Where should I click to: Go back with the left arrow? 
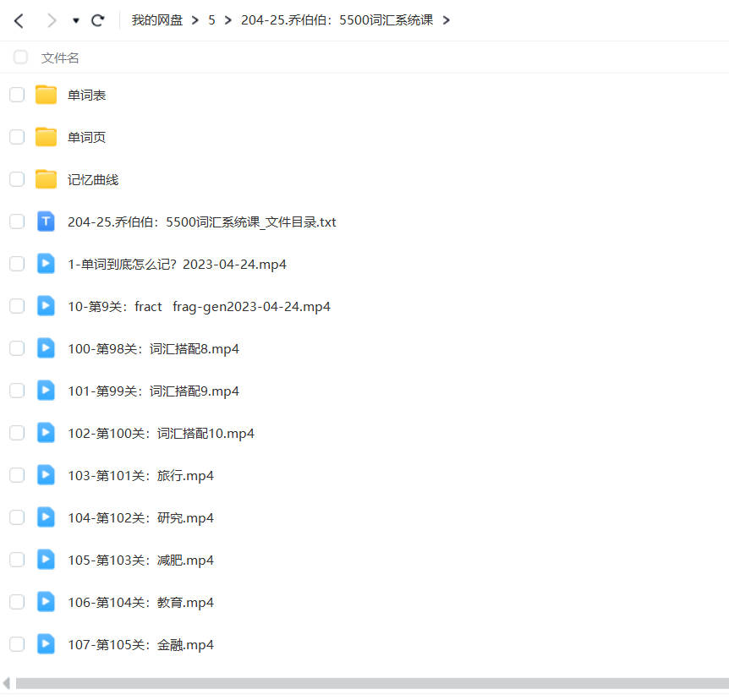point(19,20)
